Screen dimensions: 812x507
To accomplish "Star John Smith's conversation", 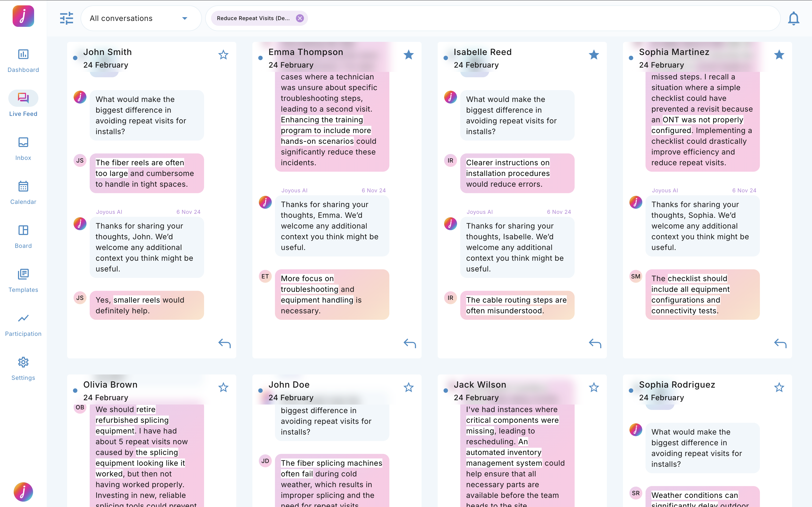I will click(x=223, y=55).
